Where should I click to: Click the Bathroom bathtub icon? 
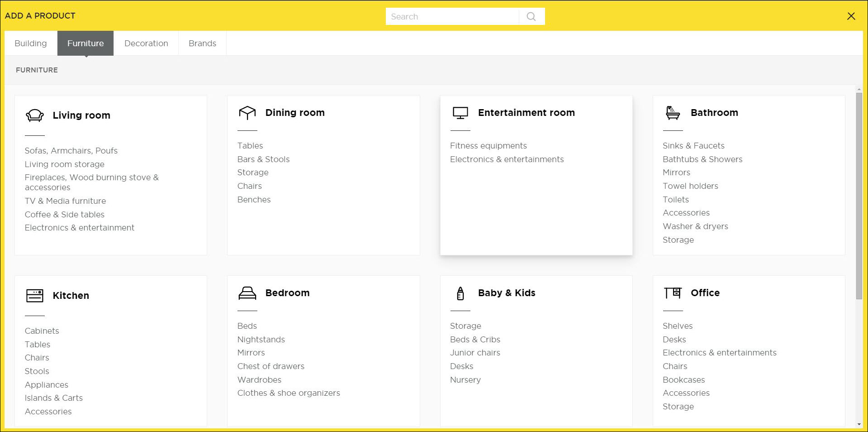tap(673, 113)
